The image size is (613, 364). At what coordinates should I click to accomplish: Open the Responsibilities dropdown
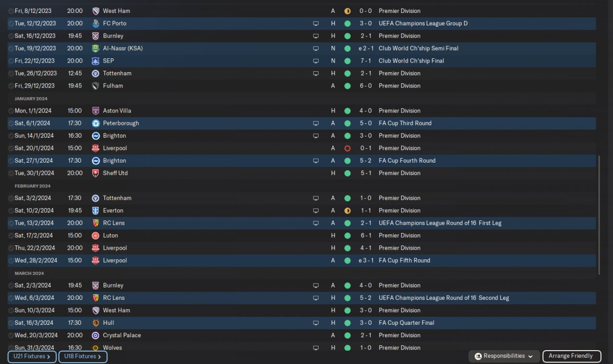click(504, 356)
